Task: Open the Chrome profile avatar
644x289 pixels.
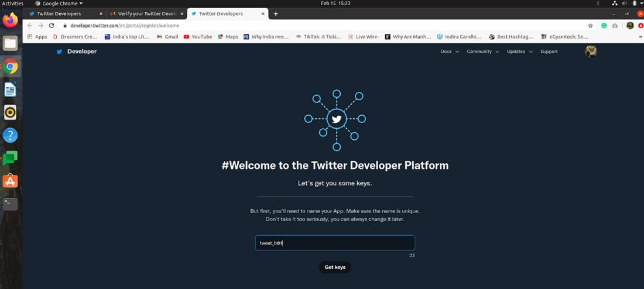Action: coord(630,26)
